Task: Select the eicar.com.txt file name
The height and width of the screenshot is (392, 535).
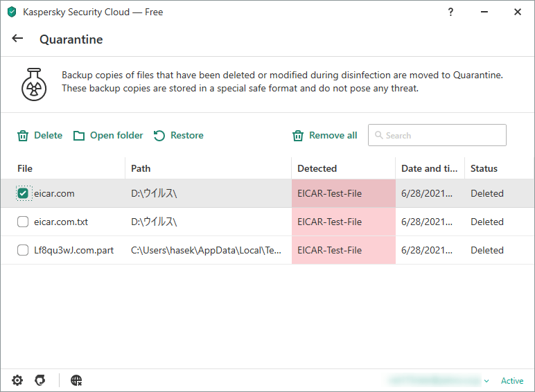Action: 61,222
